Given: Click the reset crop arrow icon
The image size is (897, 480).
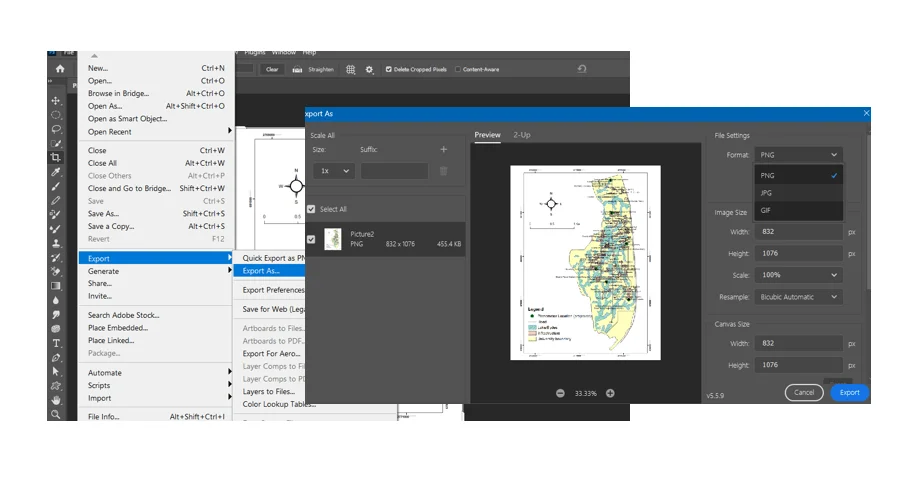Looking at the screenshot, I should pos(582,69).
